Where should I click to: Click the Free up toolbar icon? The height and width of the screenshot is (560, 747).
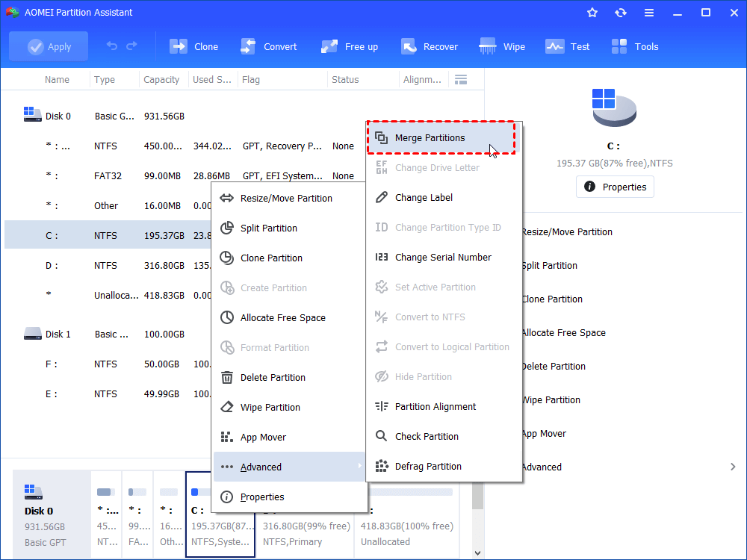(350, 46)
